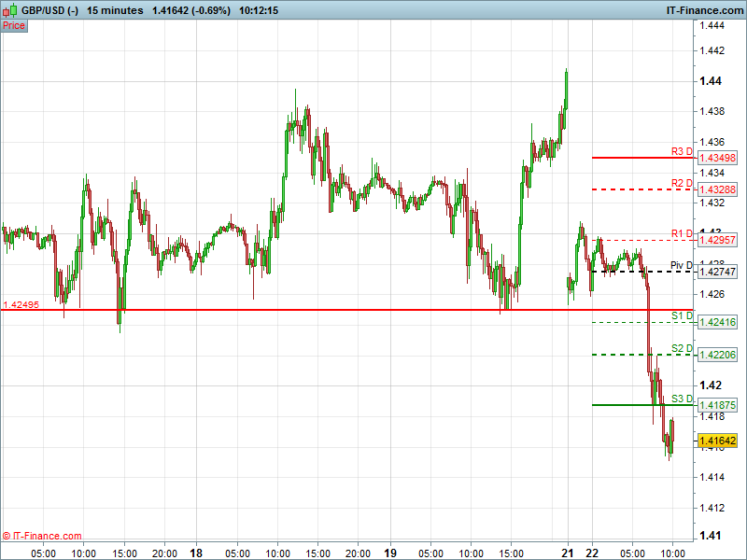Screen dimensions: 747x560
Task: Select the R1 D price label 1.42957
Action: coord(717,240)
